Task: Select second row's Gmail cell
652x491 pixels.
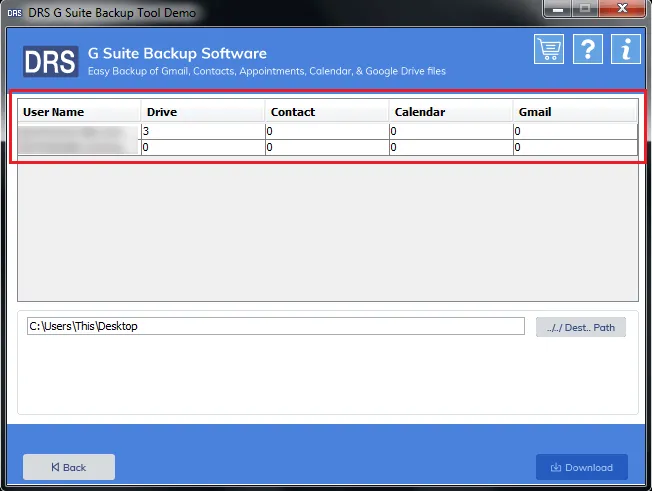Action: (575, 148)
